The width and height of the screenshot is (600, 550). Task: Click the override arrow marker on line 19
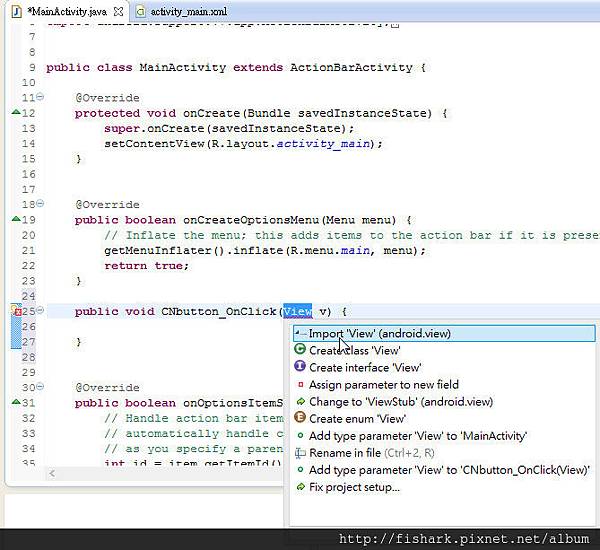pyautogui.click(x=15, y=219)
